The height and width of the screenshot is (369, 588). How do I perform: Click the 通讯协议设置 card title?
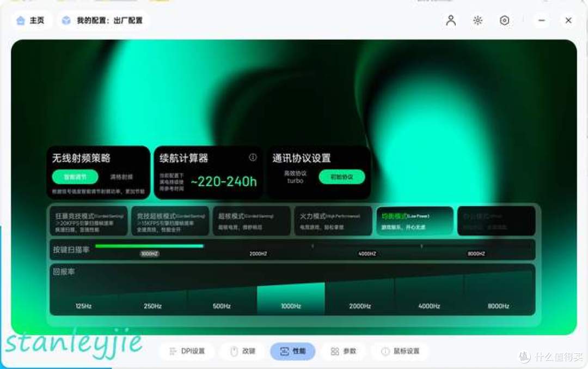pos(302,158)
